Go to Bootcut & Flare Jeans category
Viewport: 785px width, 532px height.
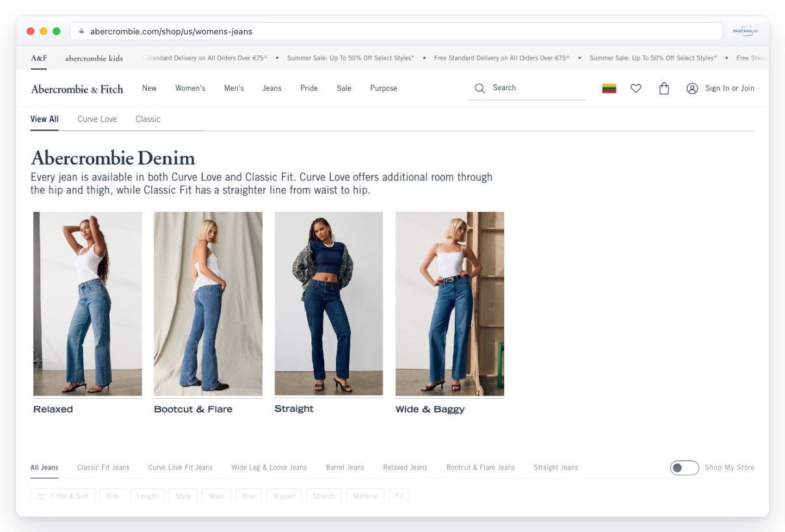(480, 468)
